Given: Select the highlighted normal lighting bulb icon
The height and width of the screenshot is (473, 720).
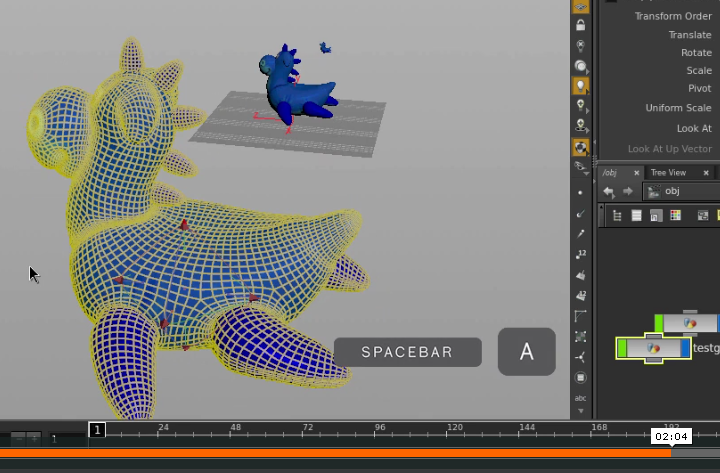Looking at the screenshot, I should (580, 86).
